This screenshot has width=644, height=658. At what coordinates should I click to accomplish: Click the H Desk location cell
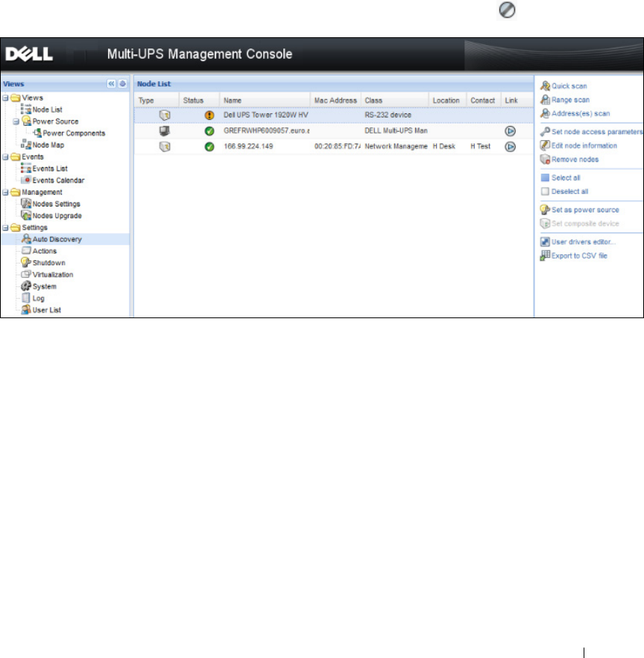(443, 147)
